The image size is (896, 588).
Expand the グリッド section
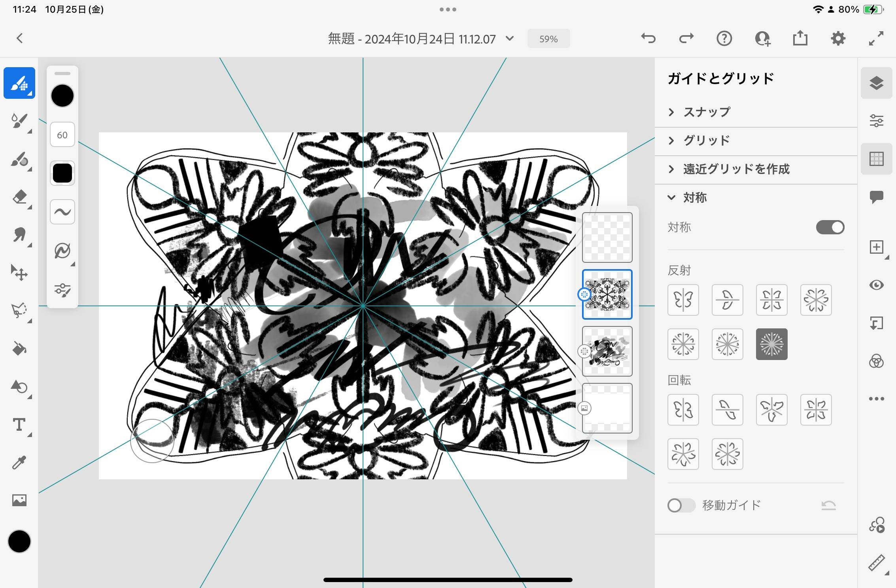(x=756, y=141)
